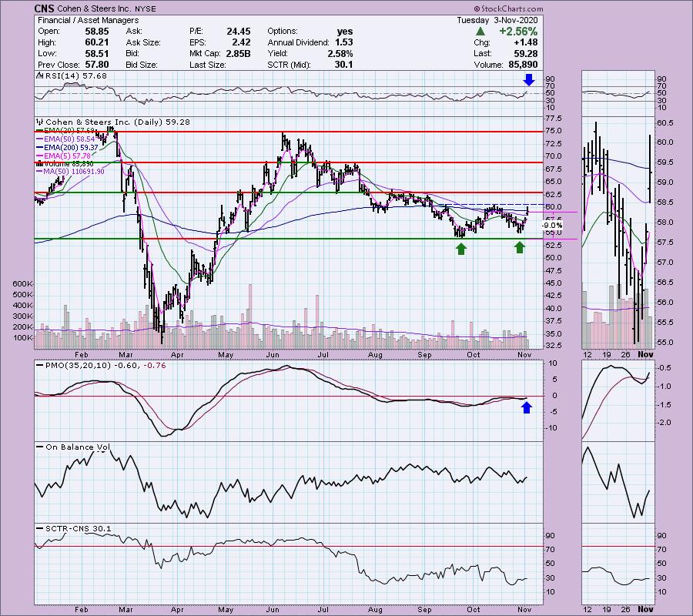
Task: Click the +2.56% percent change
Action: 518,32
